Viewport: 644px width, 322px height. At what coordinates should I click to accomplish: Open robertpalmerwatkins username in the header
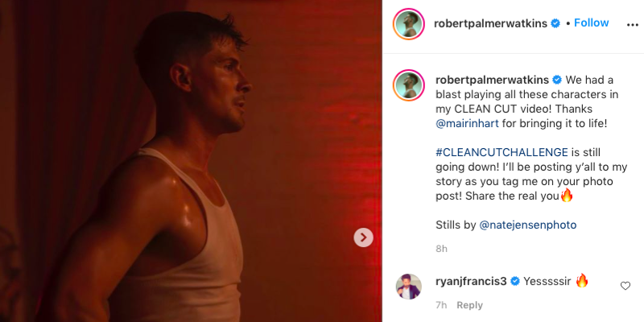(x=491, y=23)
